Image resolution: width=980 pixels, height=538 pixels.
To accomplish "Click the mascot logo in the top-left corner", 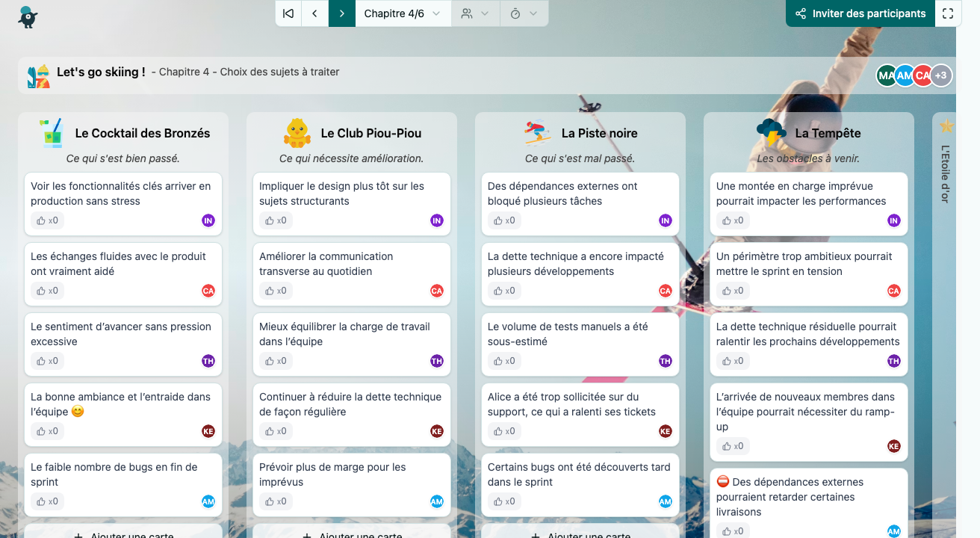I will [28, 16].
